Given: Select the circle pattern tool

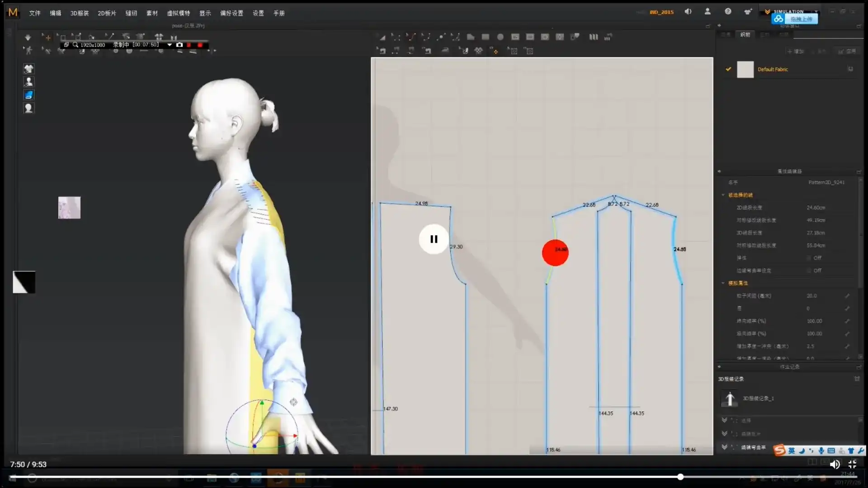Looking at the screenshot, I should click(x=500, y=37).
